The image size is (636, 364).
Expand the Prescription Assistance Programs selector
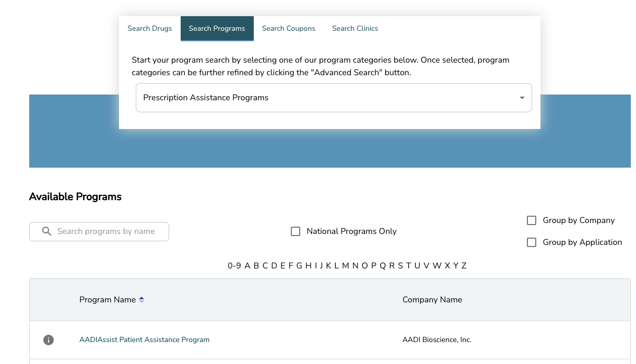pyautogui.click(x=334, y=98)
